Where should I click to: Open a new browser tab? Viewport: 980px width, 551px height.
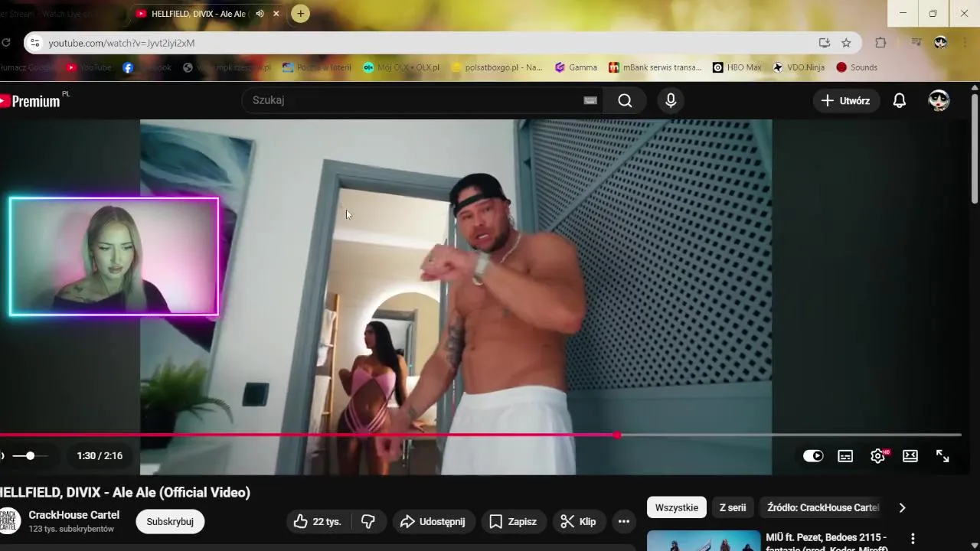tap(301, 13)
